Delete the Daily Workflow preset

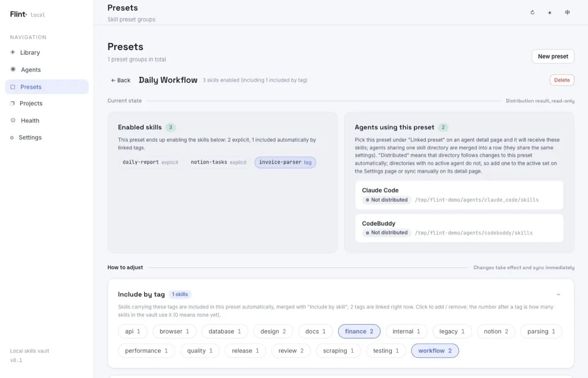(x=562, y=80)
